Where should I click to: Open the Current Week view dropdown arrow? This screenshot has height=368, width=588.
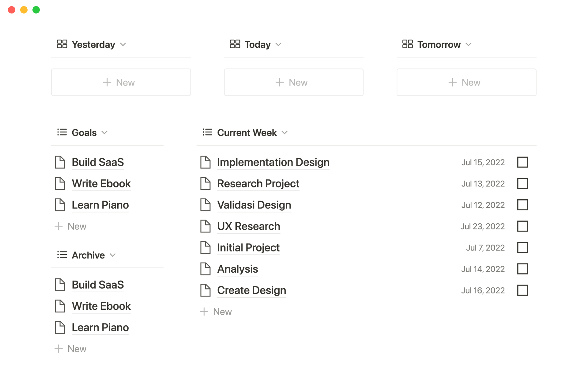[x=285, y=132]
